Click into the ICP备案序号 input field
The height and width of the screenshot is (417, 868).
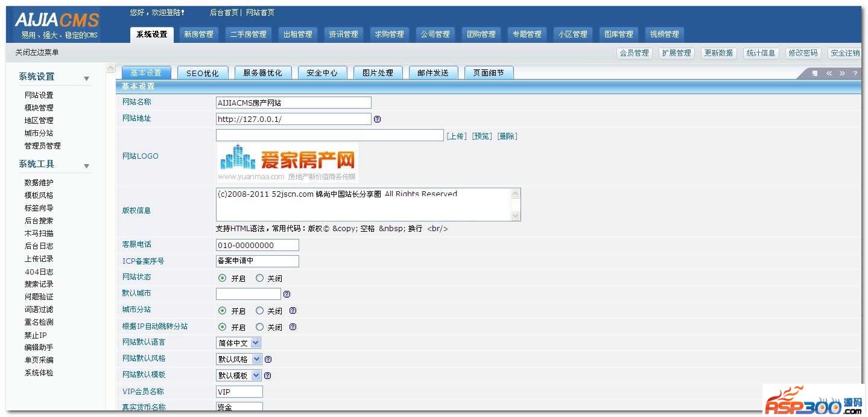click(258, 261)
